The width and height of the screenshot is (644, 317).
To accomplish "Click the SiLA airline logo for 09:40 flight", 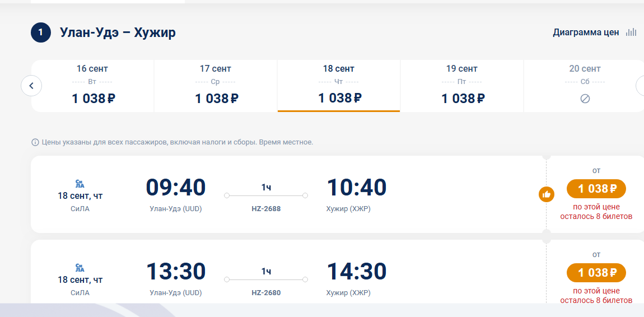I will coord(80,184).
